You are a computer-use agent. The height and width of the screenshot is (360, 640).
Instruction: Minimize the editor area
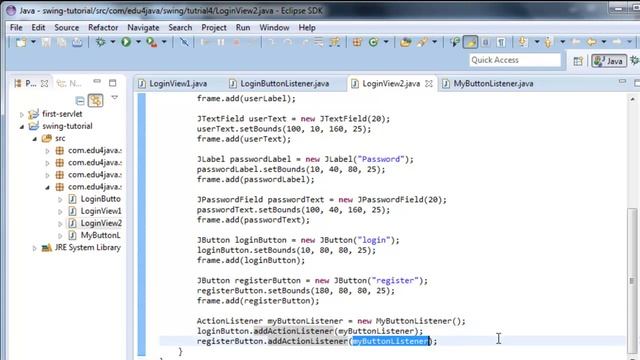[622, 82]
